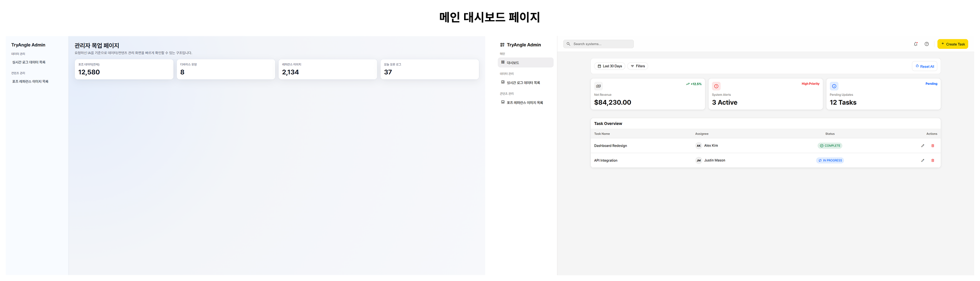980x281 pixels.
Task: Reset all filters with Reset All
Action: click(925, 67)
